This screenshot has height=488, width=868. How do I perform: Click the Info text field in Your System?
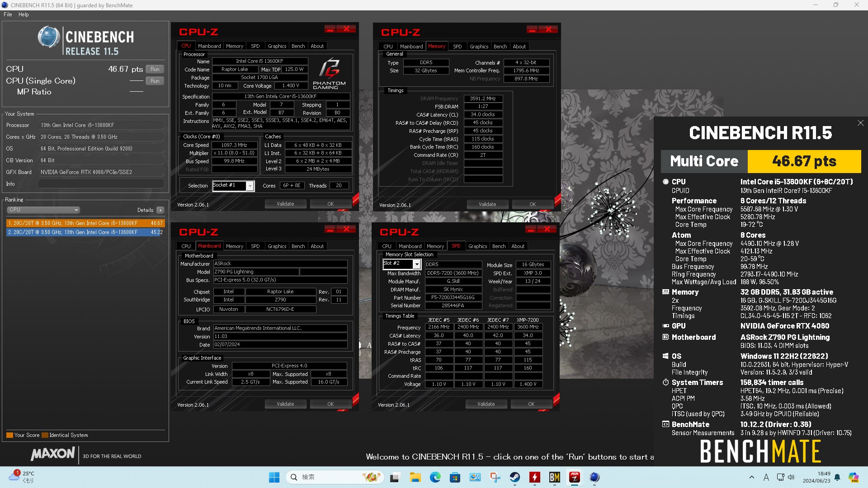pos(101,184)
